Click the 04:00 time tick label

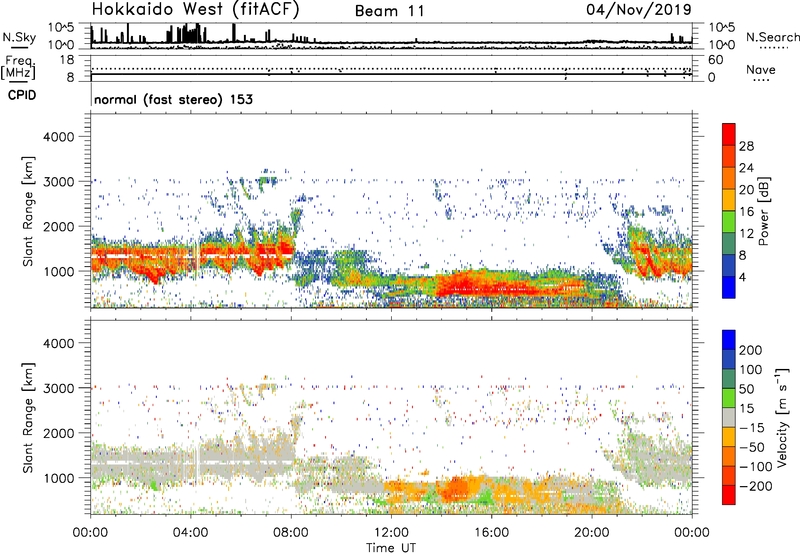(191, 533)
